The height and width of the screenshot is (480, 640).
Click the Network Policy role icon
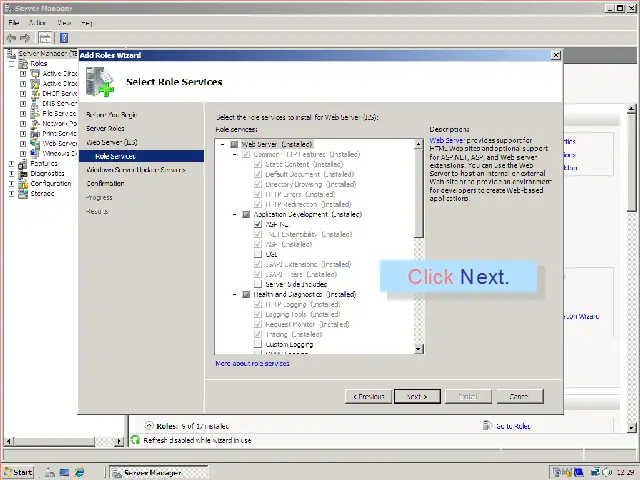[36, 123]
